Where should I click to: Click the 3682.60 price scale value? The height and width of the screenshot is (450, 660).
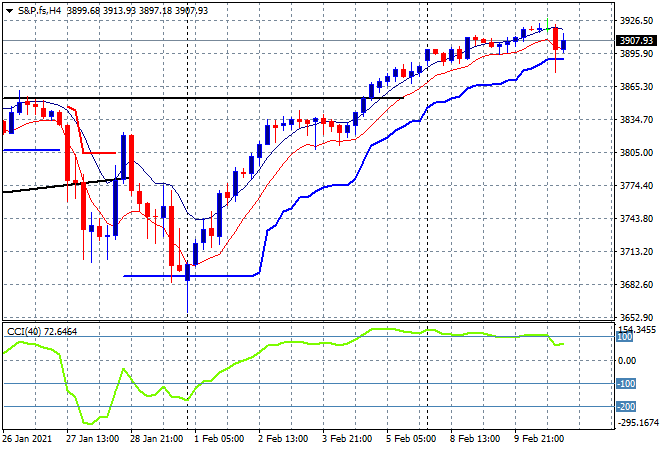[x=636, y=285]
